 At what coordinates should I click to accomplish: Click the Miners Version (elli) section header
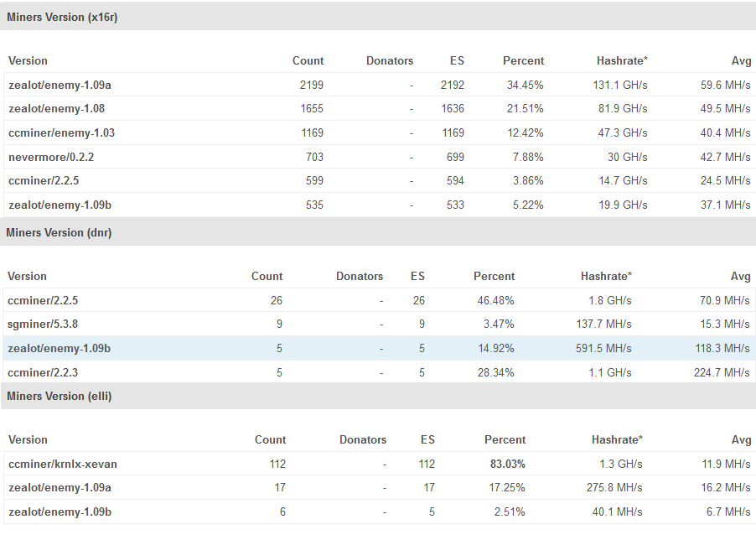pyautogui.click(x=59, y=396)
